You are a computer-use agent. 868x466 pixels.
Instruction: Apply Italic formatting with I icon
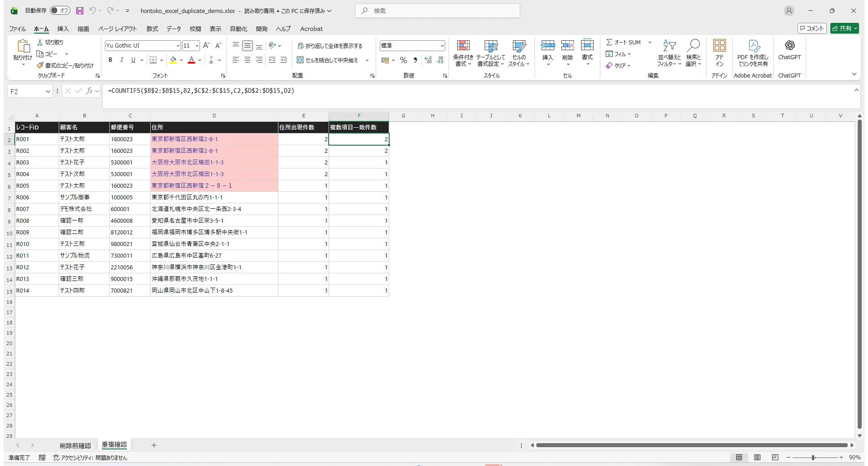pyautogui.click(x=122, y=60)
